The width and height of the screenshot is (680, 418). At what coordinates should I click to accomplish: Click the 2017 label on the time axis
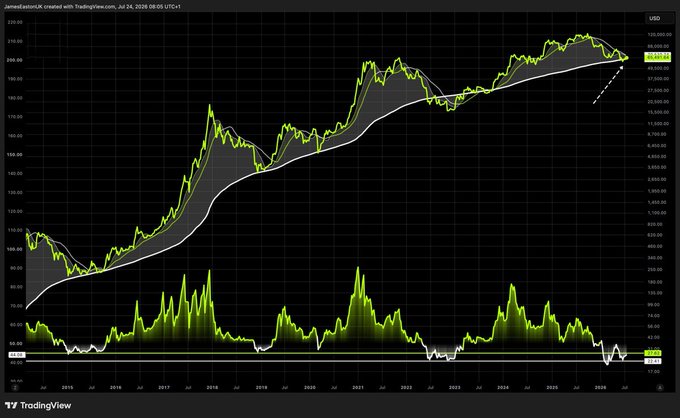164,388
